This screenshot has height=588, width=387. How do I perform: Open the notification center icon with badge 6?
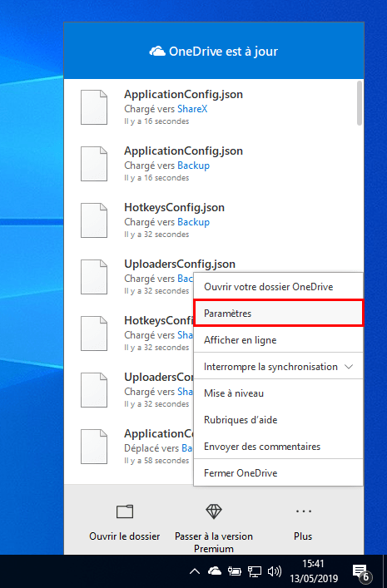[361, 573]
